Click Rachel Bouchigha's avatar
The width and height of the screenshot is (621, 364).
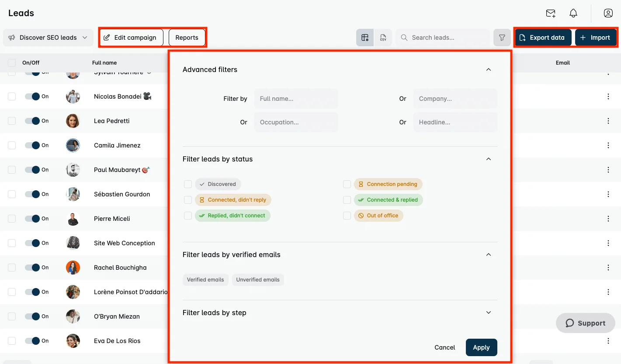coord(73,268)
